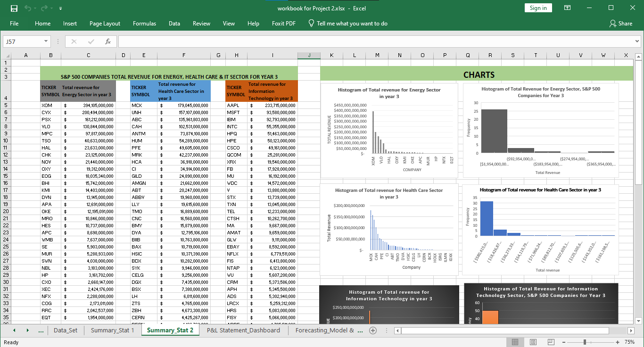This screenshot has width=644, height=347.
Task: Select the dark Information Technology ticker histogram chart
Action: [389, 305]
